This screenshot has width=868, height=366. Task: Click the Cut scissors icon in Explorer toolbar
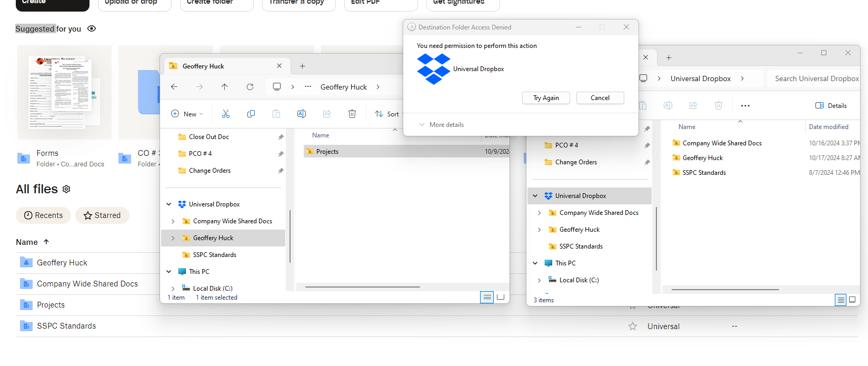click(x=226, y=114)
